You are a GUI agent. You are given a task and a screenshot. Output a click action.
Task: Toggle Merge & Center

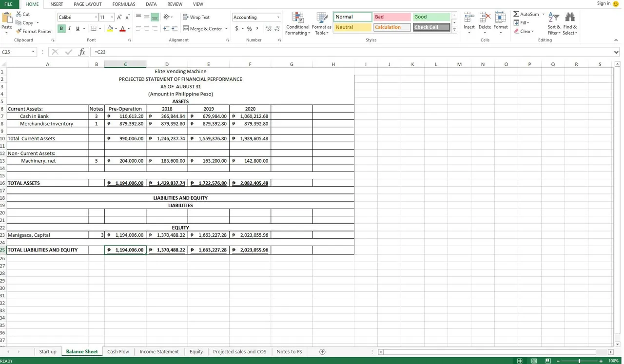coord(202,29)
